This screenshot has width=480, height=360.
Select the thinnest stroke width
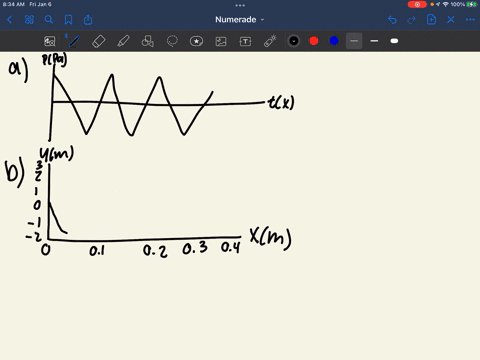click(x=354, y=41)
